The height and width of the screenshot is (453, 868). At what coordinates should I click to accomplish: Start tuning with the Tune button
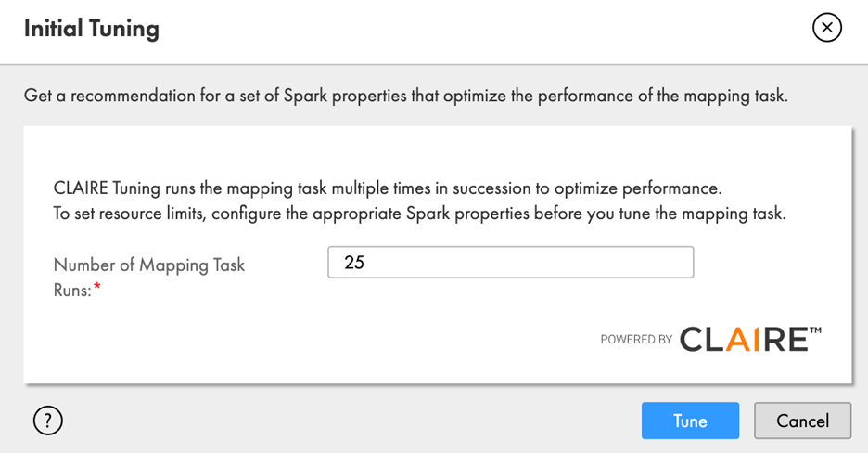(690, 421)
